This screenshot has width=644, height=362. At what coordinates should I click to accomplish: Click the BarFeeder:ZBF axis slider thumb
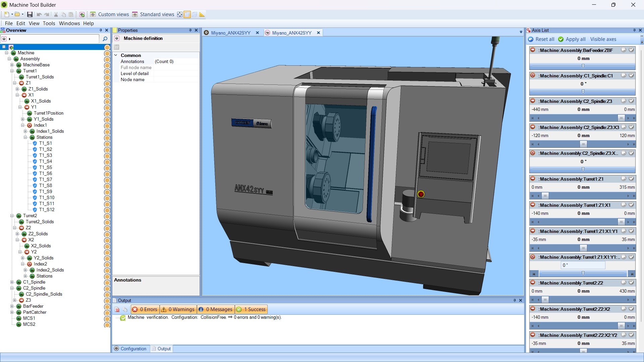[583, 66]
